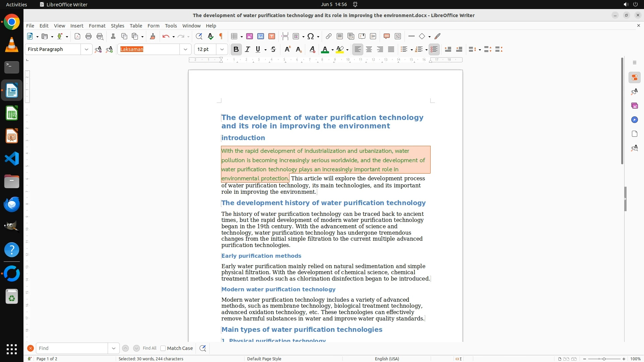This screenshot has width=644, height=362.
Task: Click the Strikethrough formatting icon
Action: coord(273,49)
